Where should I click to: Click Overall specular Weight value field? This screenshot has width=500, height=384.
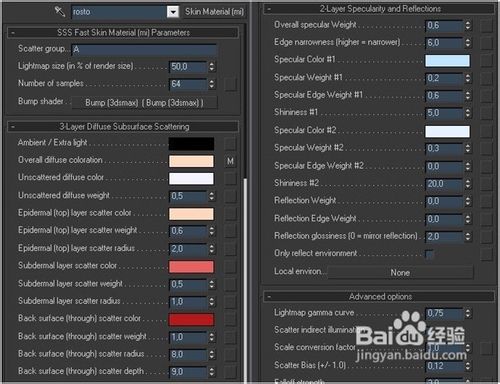click(444, 25)
